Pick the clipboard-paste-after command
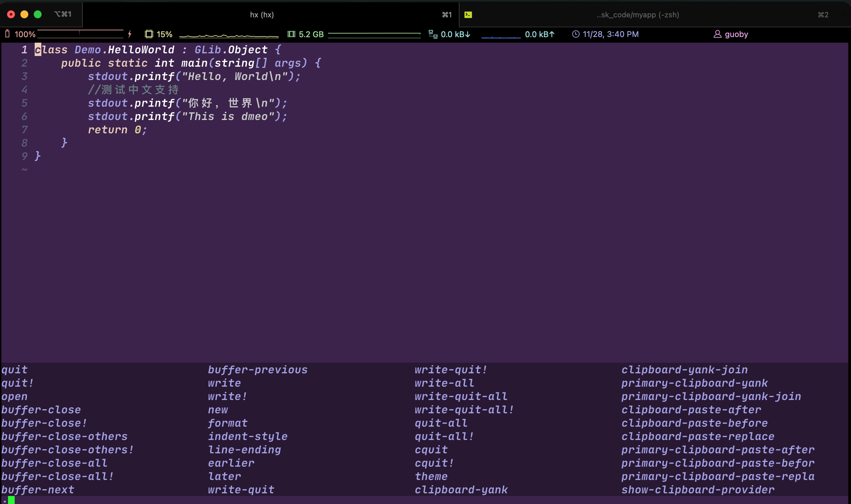Image resolution: width=851 pixels, height=504 pixels. [691, 410]
